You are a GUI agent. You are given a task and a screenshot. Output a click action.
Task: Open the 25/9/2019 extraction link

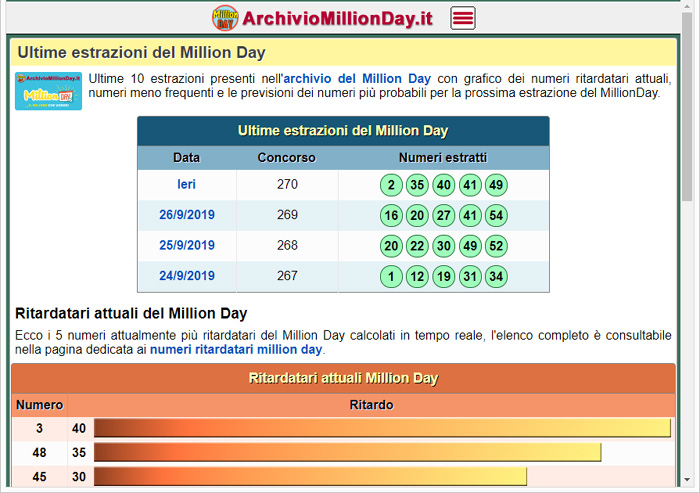tap(187, 246)
